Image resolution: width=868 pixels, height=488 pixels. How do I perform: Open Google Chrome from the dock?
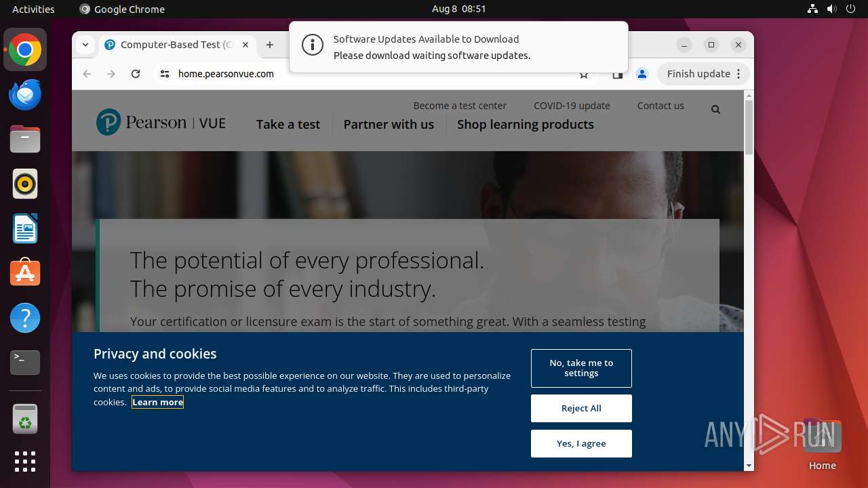(25, 50)
